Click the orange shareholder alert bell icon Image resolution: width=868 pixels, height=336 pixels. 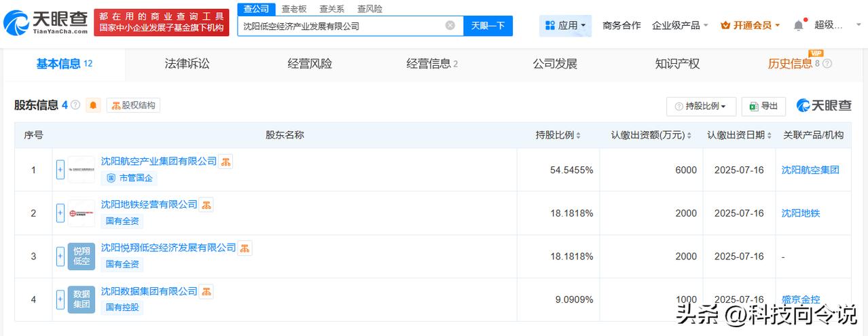pos(93,105)
